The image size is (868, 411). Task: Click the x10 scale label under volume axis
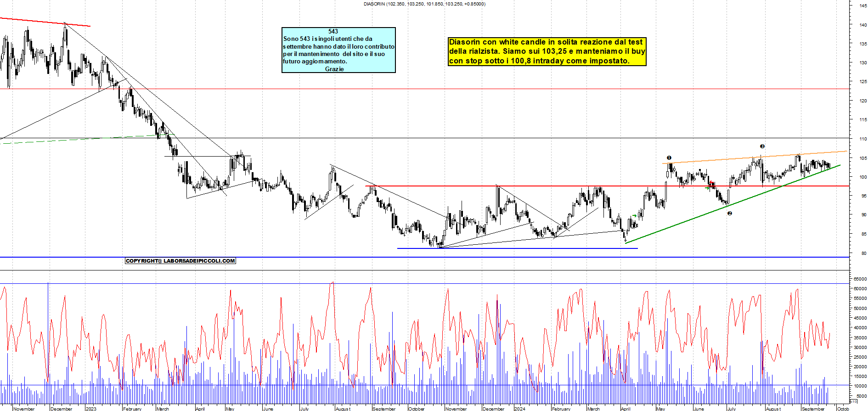854,402
